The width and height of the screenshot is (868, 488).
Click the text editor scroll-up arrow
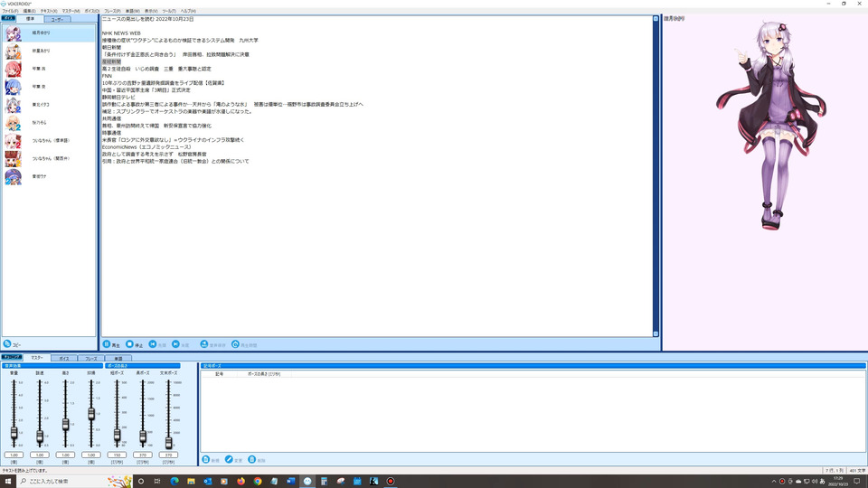pyautogui.click(x=656, y=19)
